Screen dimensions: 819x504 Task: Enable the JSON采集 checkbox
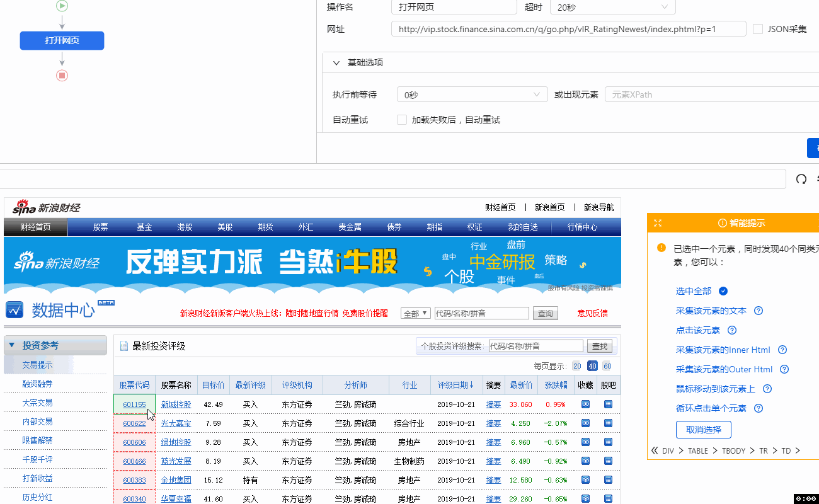coord(758,29)
